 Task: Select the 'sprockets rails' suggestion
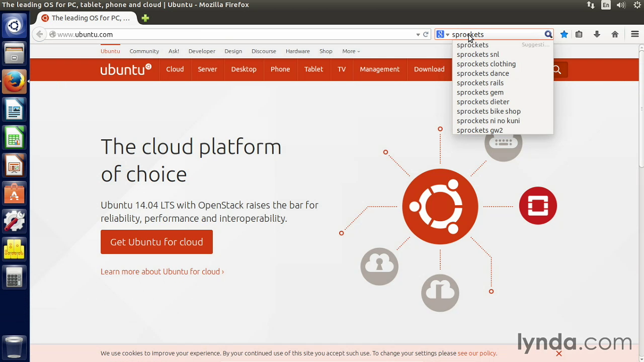coord(503,83)
